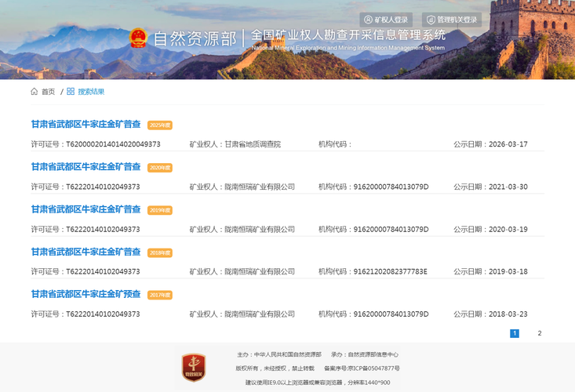Open the 牛家庄金矿预查 result

click(86, 294)
